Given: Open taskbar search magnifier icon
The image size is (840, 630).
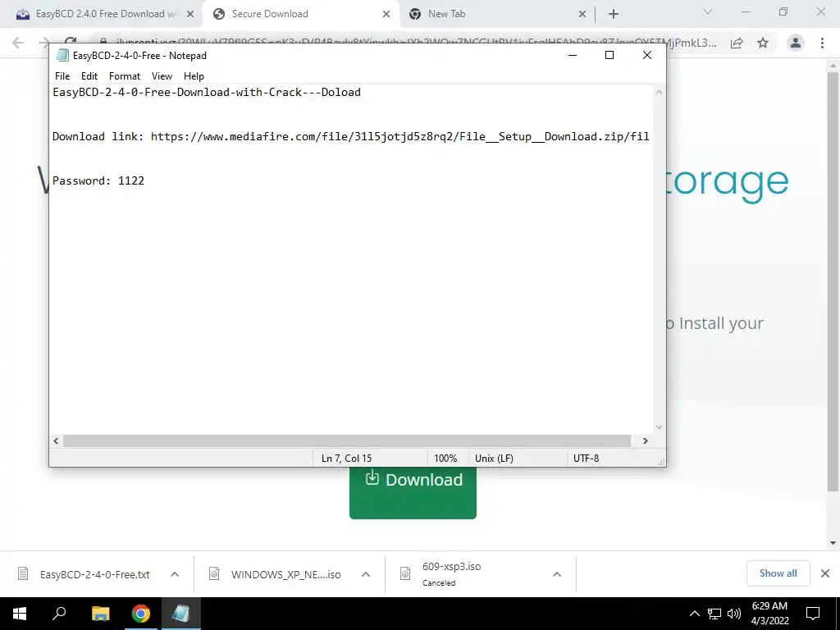Looking at the screenshot, I should [x=59, y=614].
